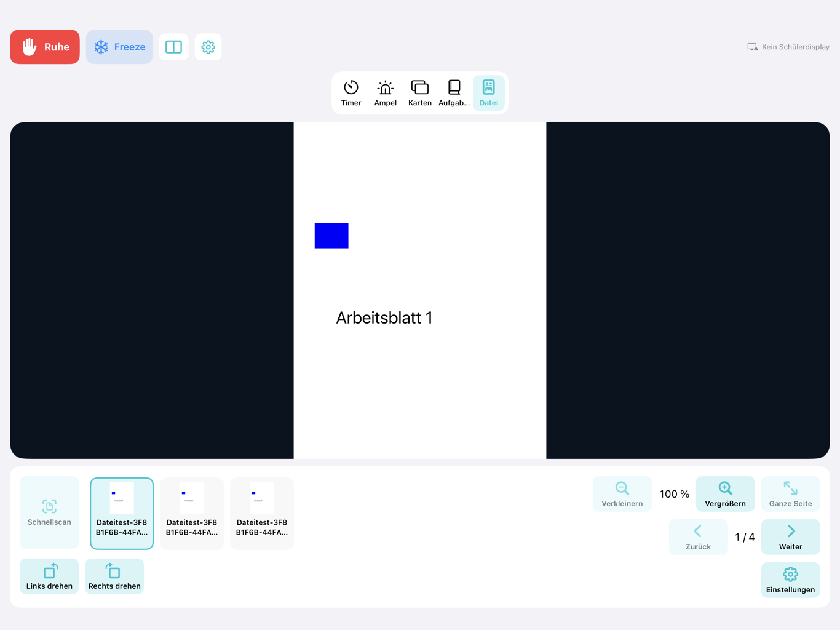Go to next page with Weiter
840x630 pixels.
point(791,537)
